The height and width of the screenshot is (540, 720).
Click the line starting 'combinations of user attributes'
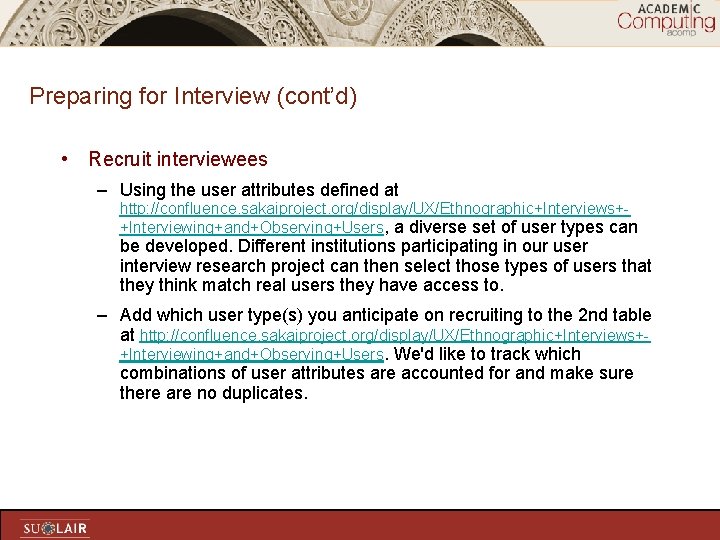coord(377,373)
